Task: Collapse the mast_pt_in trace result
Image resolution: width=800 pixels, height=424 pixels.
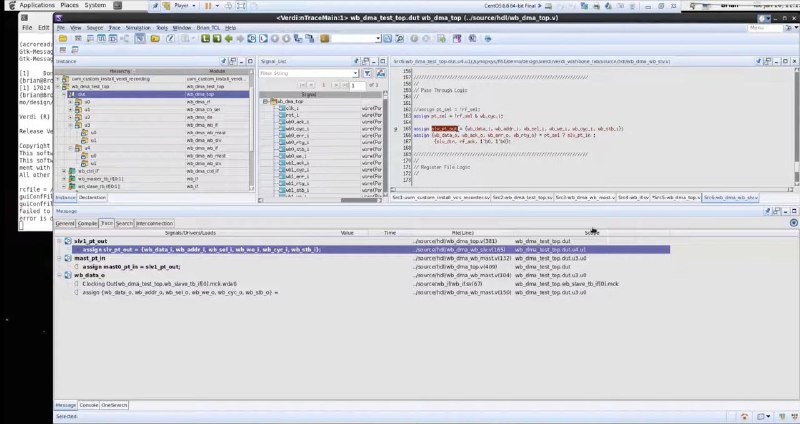Action: point(59,258)
